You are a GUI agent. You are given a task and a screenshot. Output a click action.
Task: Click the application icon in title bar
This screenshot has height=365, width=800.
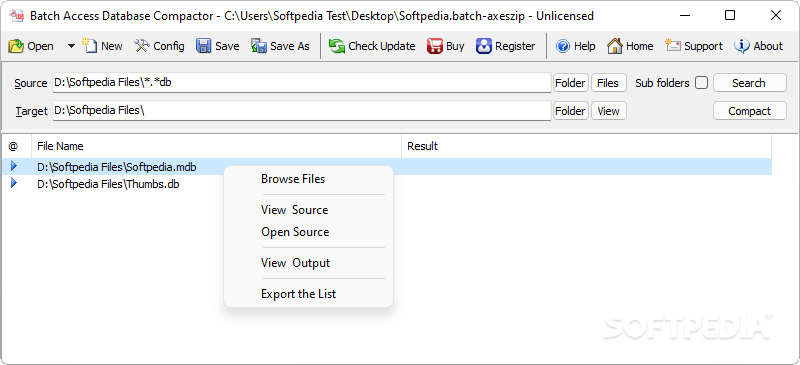tap(17, 15)
